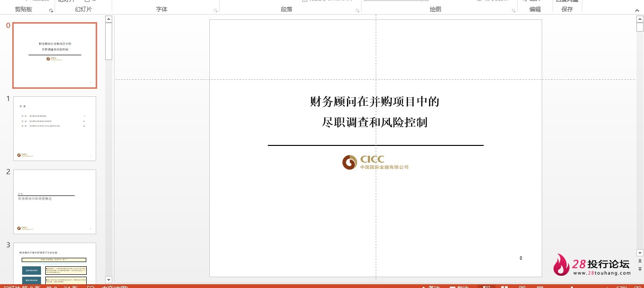
Task: Toggle the 备注 notes pane in status bar
Action: point(430,287)
